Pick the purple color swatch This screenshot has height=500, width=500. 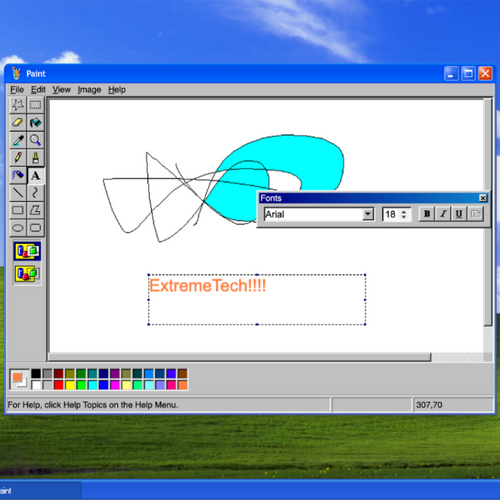pyautogui.click(x=115, y=374)
